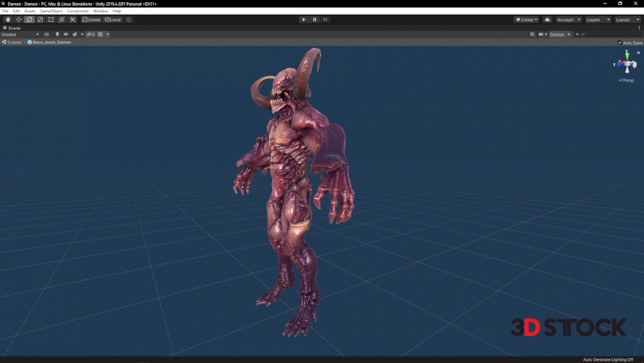This screenshot has width=644, height=363.
Task: Start Play mode
Action: 304,20
